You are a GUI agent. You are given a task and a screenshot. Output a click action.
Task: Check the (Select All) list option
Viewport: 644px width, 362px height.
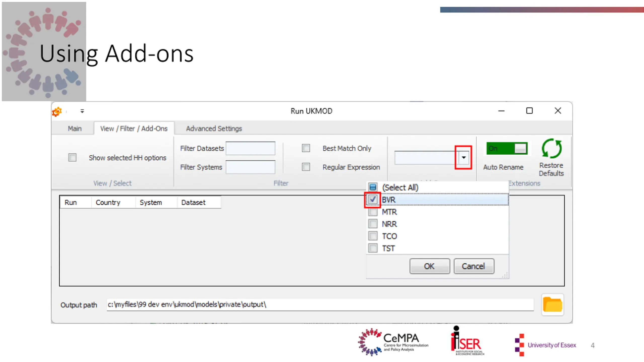click(373, 187)
